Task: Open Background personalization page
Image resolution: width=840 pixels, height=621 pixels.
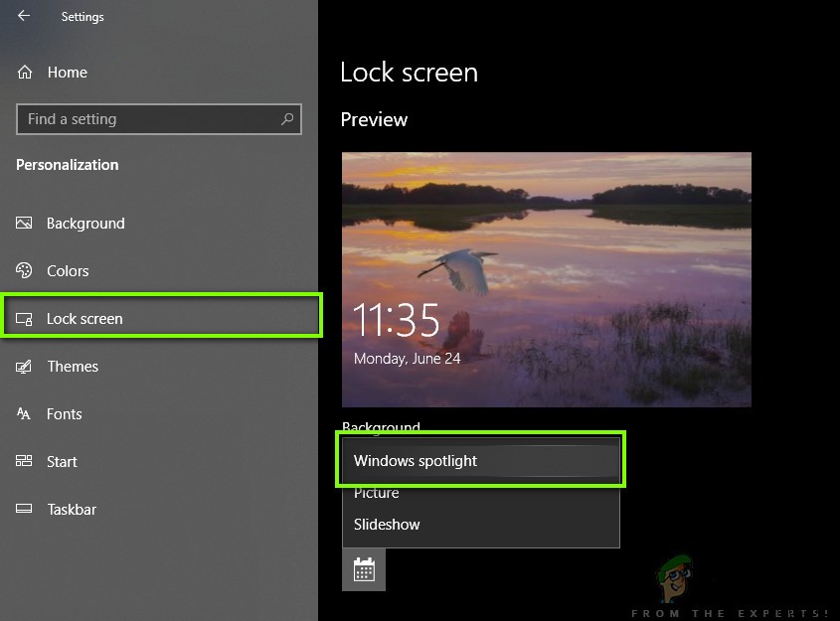Action: [159, 224]
